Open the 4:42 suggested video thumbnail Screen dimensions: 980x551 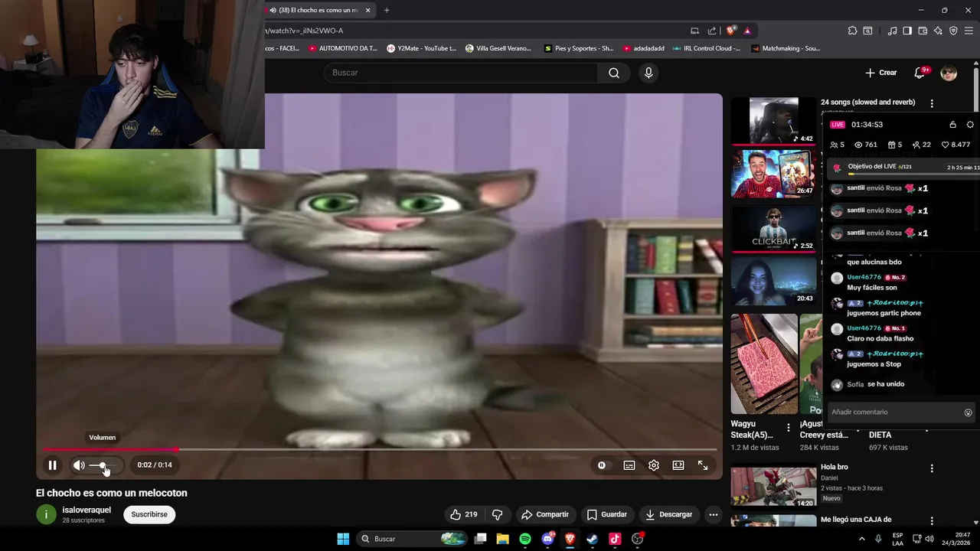773,120
